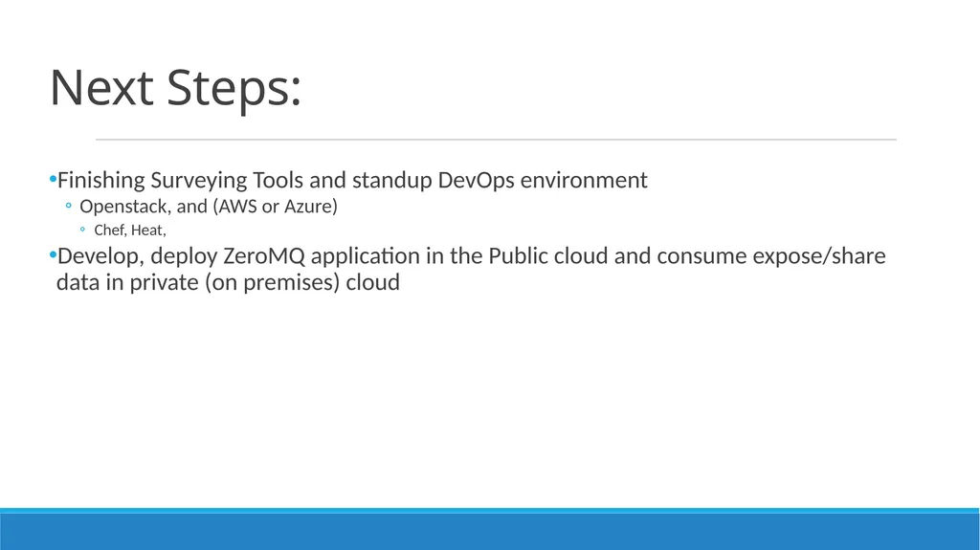Click the 'Finishing Surveying Tools and standup DevOps environment' bullet
The image size is (980, 550).
click(352, 181)
